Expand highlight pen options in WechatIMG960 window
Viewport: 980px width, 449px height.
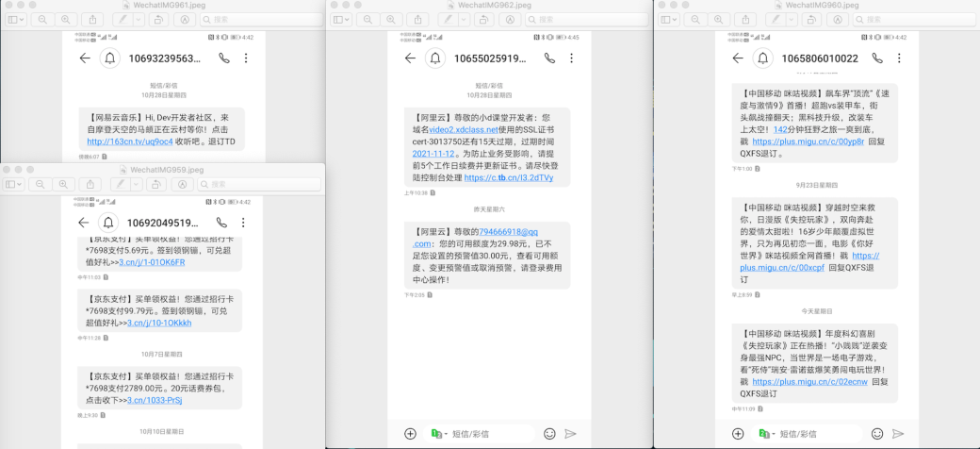pyautogui.click(x=792, y=20)
